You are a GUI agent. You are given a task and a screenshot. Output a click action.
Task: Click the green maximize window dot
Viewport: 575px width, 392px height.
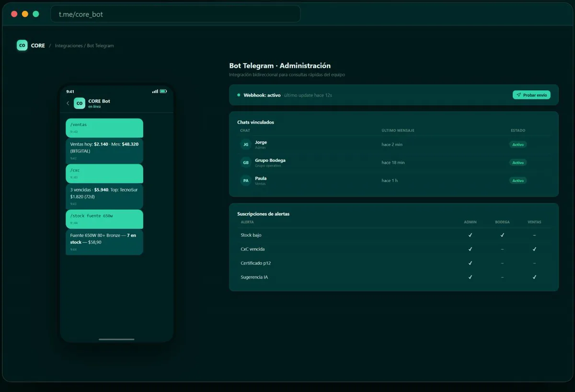pos(36,14)
